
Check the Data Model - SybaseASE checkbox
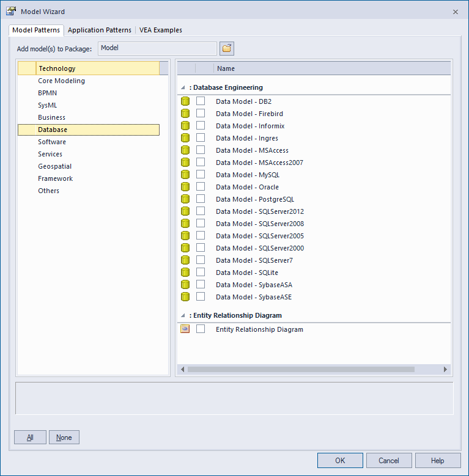coord(201,296)
